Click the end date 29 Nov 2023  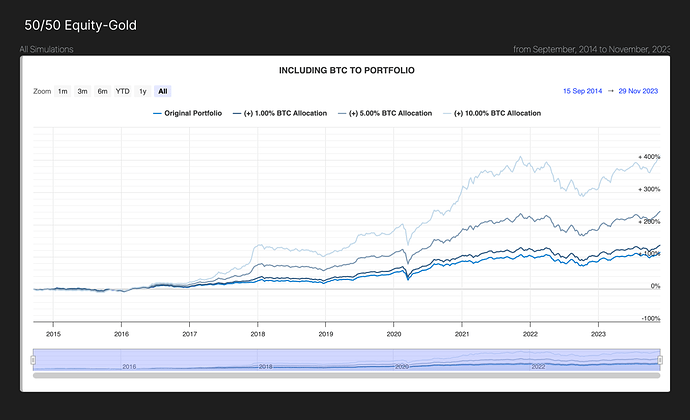point(638,91)
